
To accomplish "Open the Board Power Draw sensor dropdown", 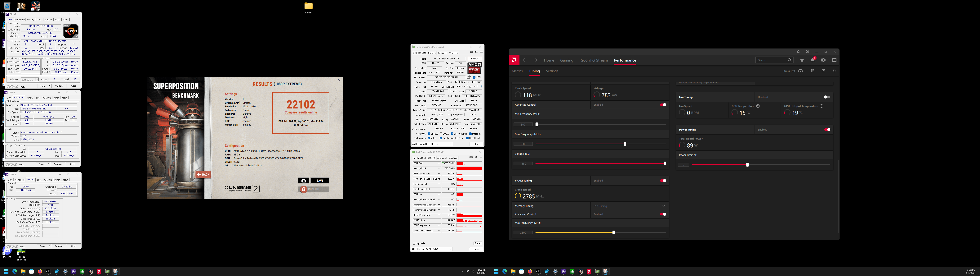I will 439,215.
